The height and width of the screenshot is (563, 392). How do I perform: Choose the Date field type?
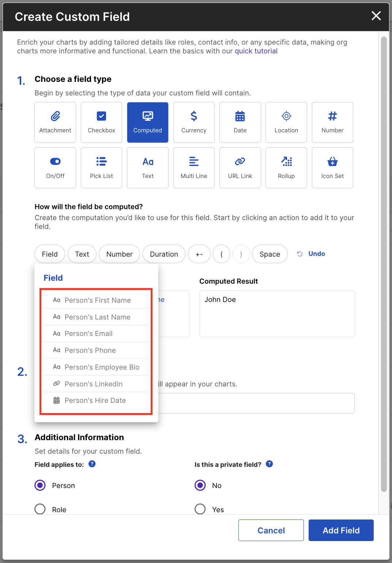[x=240, y=122]
